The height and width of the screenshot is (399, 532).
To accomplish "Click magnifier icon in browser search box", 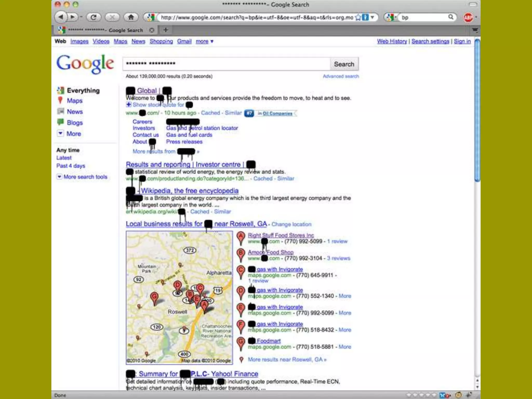I will click(451, 17).
